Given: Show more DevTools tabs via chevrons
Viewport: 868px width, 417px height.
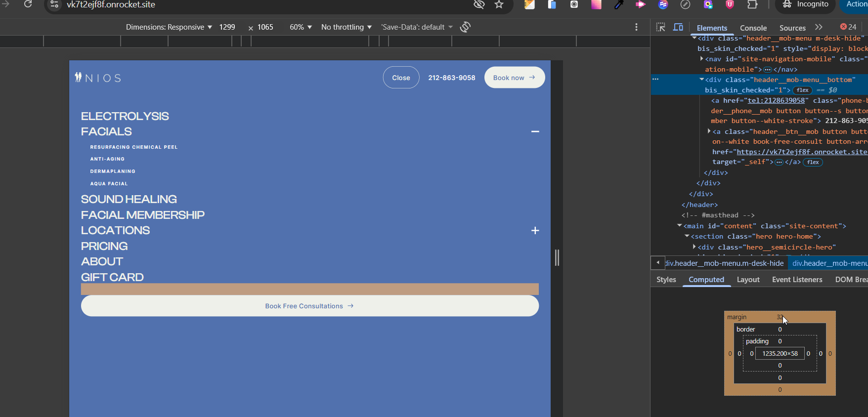Looking at the screenshot, I should pyautogui.click(x=819, y=27).
